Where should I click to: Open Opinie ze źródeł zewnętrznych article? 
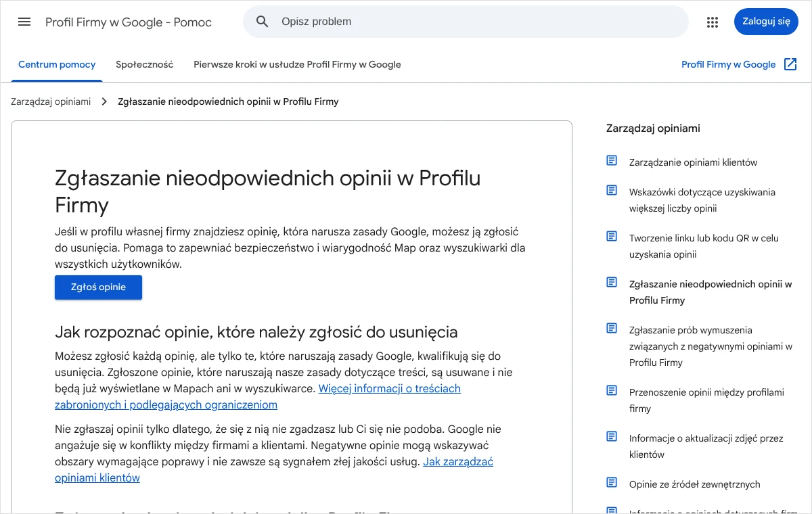coord(694,484)
